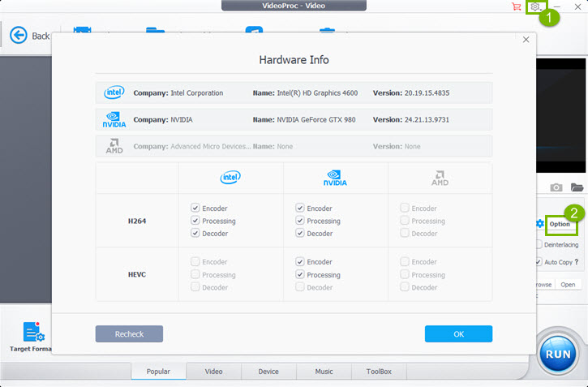Viewport: 588px width, 387px height.
Task: Switch to the Video tab
Action: 213,372
